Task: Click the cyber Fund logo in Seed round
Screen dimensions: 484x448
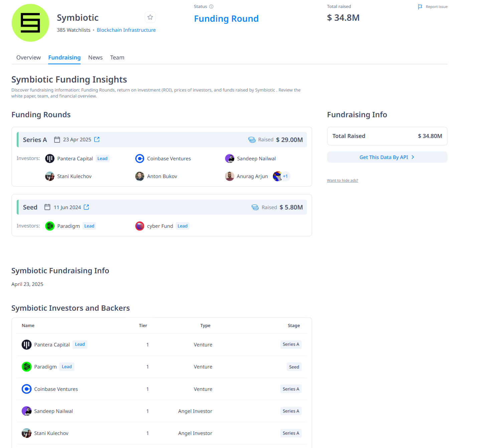Action: (x=140, y=226)
